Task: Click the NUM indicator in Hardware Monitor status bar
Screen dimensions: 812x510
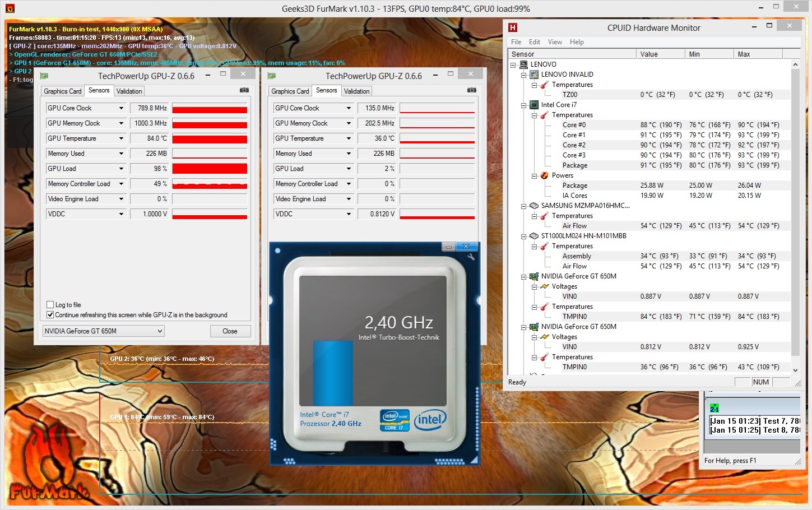Action: pos(761,382)
